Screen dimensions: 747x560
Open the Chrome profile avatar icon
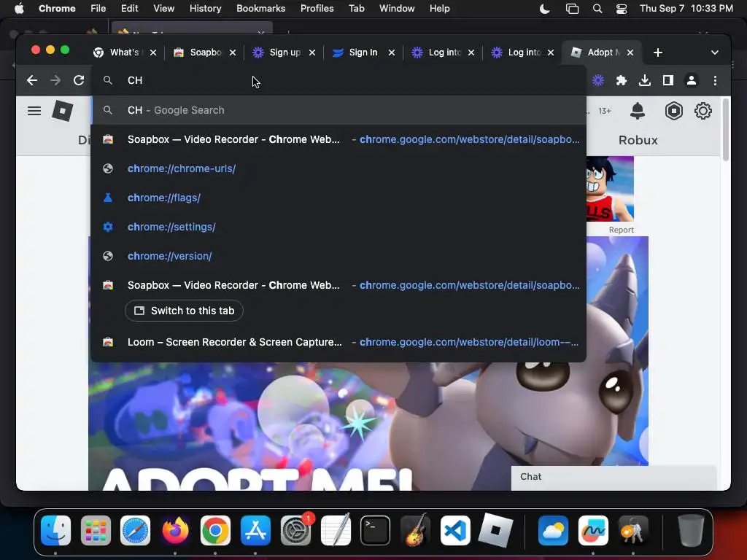click(x=692, y=80)
